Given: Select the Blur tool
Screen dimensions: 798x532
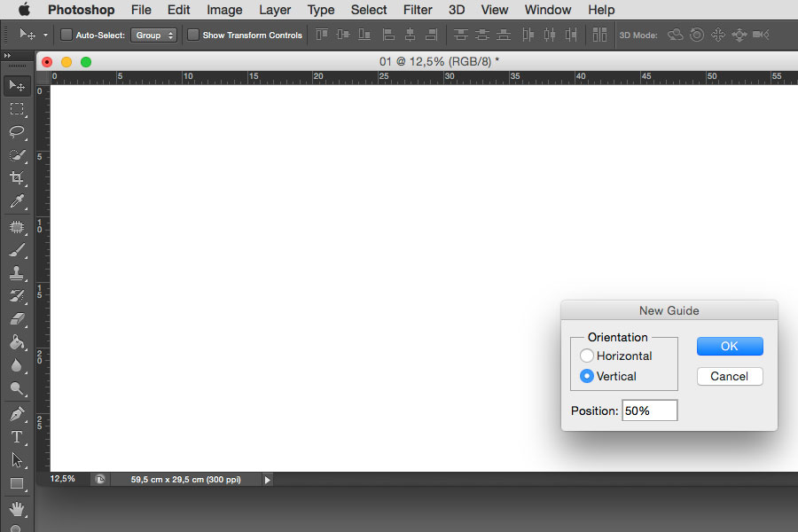Looking at the screenshot, I should tap(17, 366).
